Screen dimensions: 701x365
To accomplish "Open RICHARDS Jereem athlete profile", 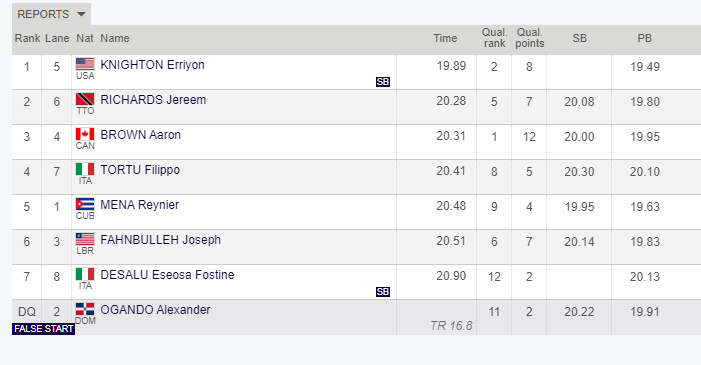I will 153,100.
